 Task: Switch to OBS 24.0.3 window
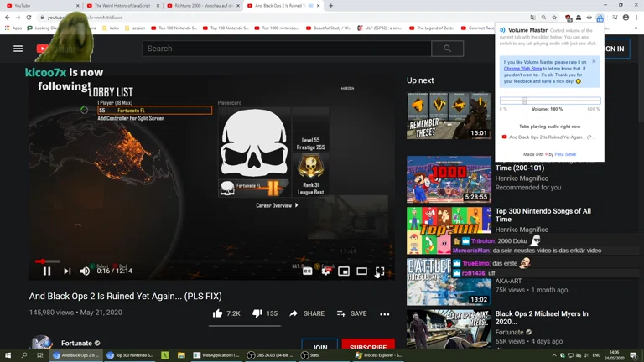[x=270, y=355]
